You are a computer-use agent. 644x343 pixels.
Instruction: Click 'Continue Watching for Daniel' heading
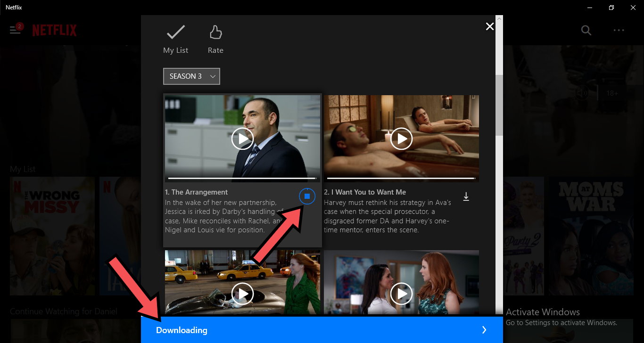(64, 311)
